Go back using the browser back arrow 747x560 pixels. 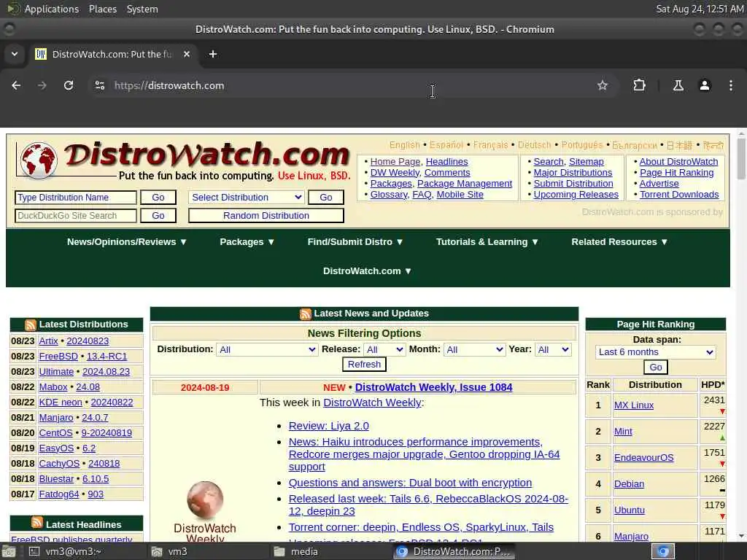click(16, 85)
